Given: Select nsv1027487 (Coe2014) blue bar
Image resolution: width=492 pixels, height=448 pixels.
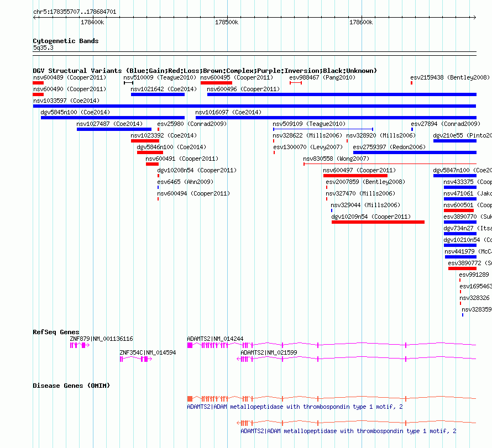Looking at the screenshot, I should tap(114, 129).
